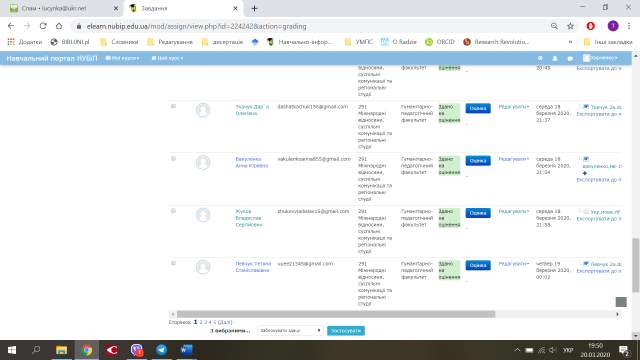This screenshot has height=360, width=640.
Task: Open Chrome profile avatar
Action: 613,26
